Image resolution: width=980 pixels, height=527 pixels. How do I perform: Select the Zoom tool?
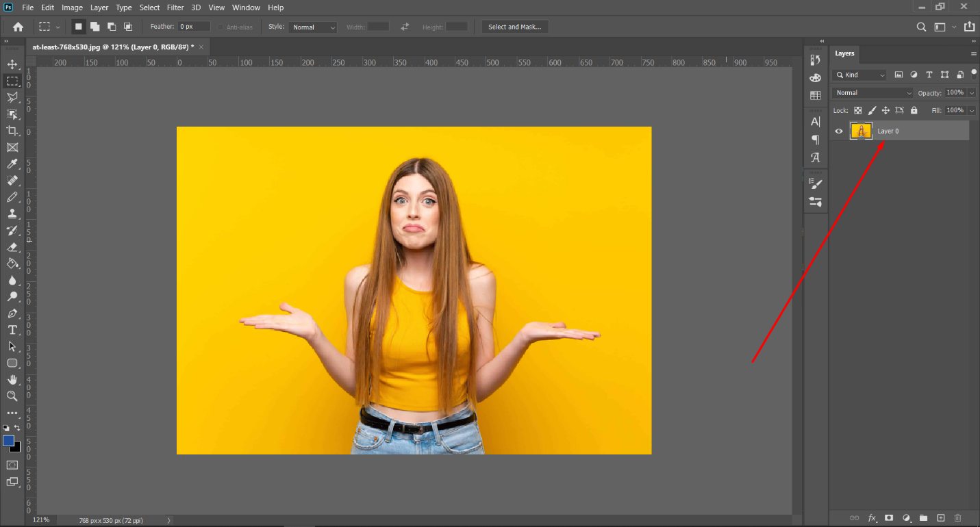(12, 396)
